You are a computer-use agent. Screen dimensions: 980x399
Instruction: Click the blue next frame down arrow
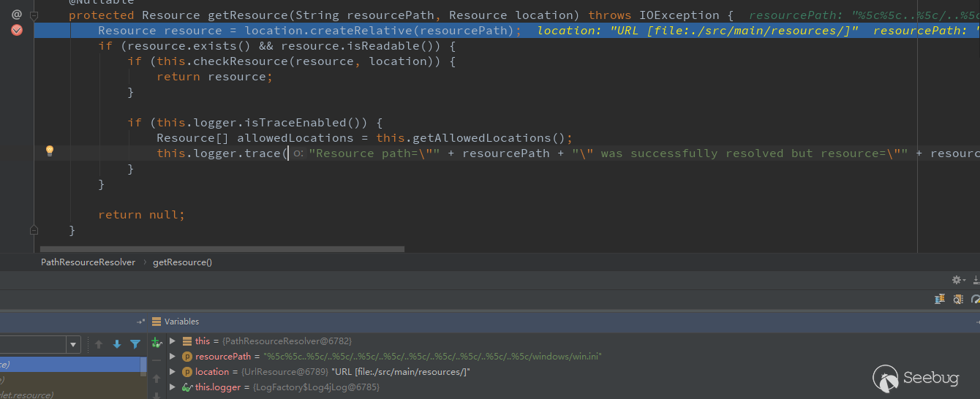pyautogui.click(x=117, y=344)
